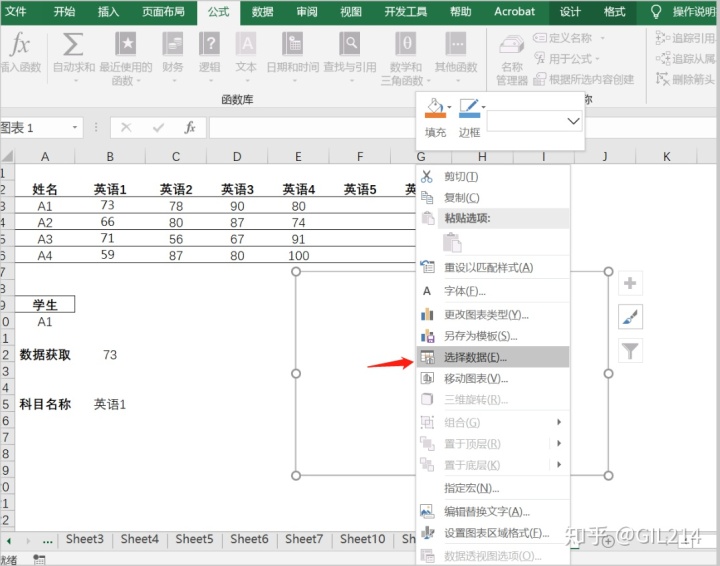Choose Move Chart menu entry
This screenshot has width=720, height=566.
[493, 379]
